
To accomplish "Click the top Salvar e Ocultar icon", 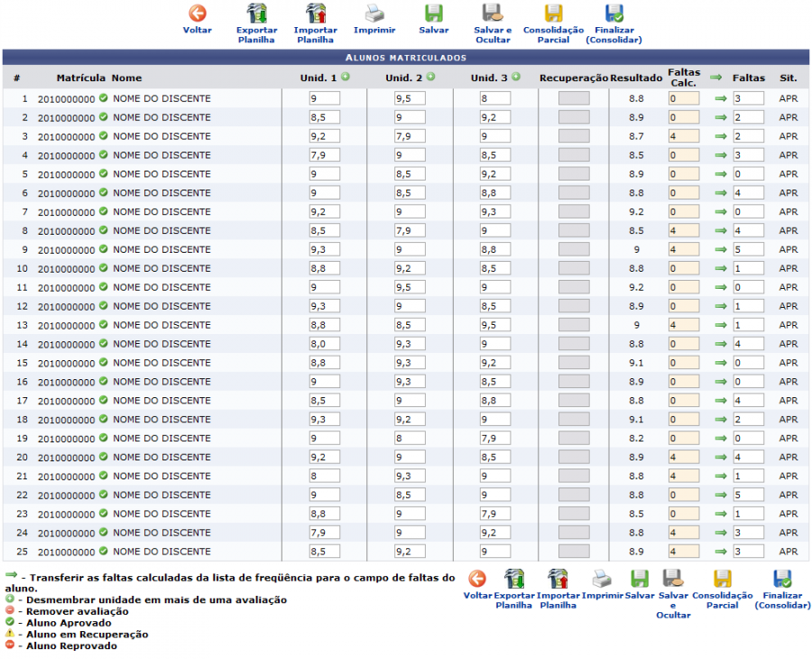I will [492, 14].
